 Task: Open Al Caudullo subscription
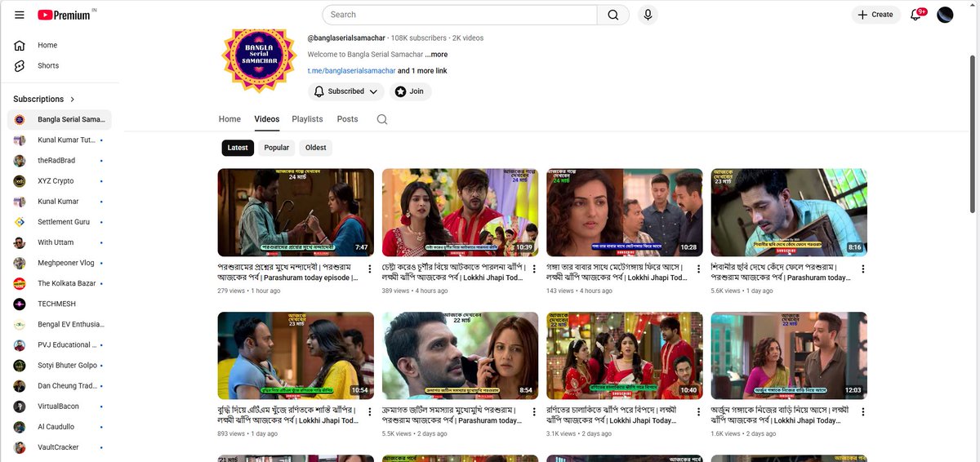(x=59, y=426)
